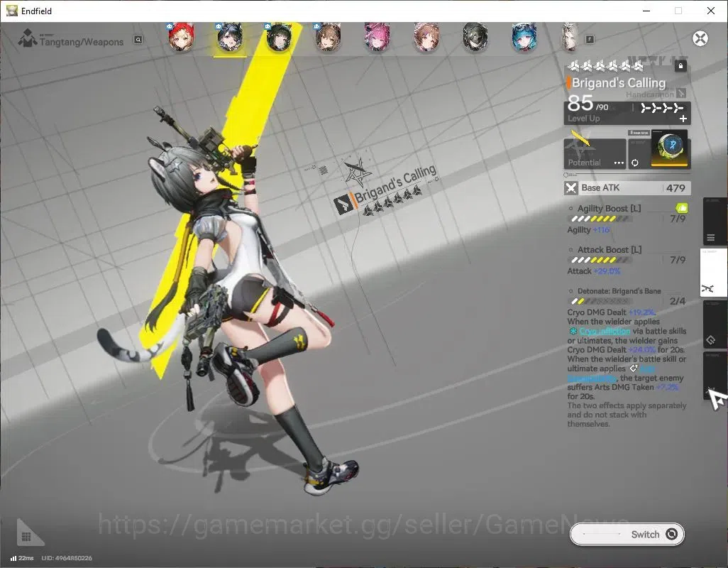
Task: Select the blue-haired character portrait
Action: 524,37
